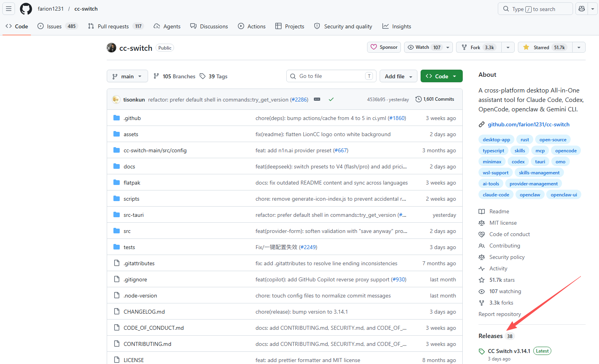Viewport: 599px width, 364px height.
Task: Open the .github folder
Action: click(132, 118)
